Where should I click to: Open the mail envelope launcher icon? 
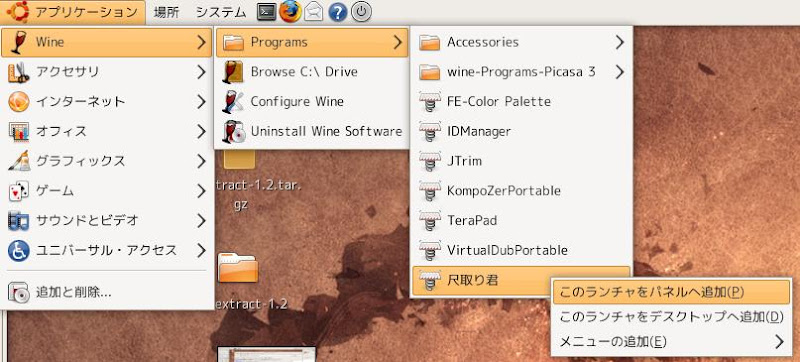pyautogui.click(x=314, y=12)
